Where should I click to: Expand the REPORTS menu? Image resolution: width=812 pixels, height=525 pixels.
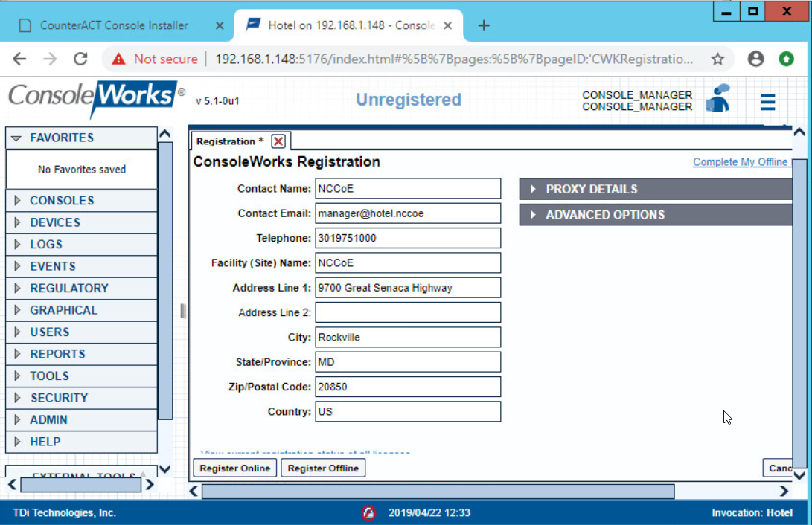pos(81,354)
